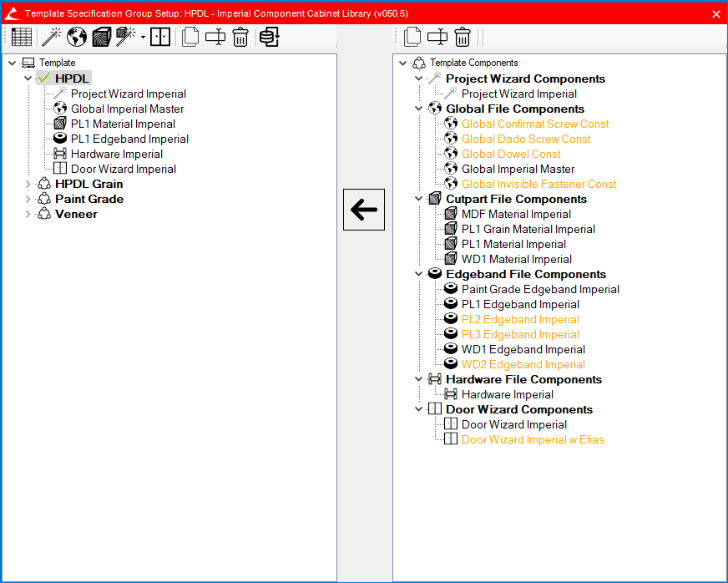Open the spreadsheet grid toolbar icon
Viewport: 728px width, 583px height.
pyautogui.click(x=22, y=37)
